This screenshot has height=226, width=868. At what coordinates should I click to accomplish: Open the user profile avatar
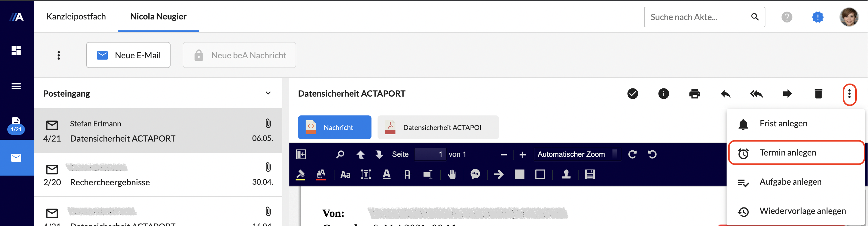pyautogui.click(x=849, y=17)
